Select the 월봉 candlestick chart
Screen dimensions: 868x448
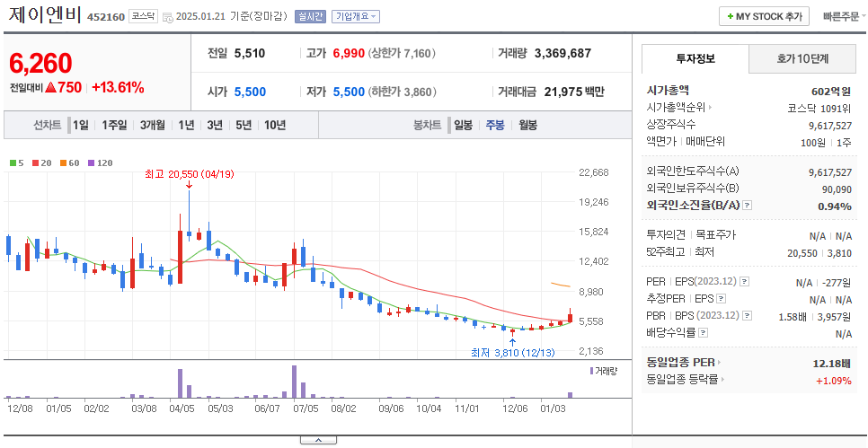click(527, 125)
